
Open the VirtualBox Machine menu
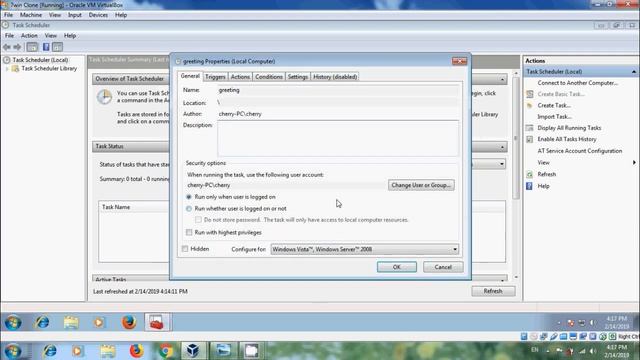coord(31,15)
